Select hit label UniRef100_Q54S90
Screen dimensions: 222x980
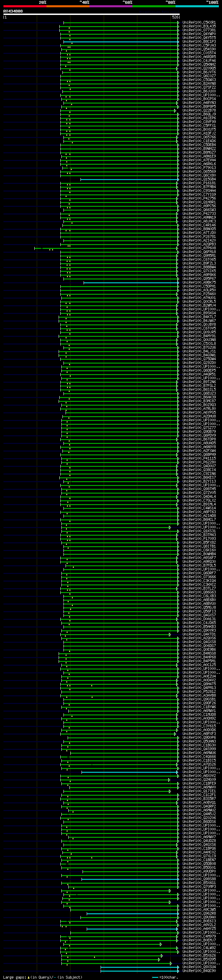(x=199, y=49)
